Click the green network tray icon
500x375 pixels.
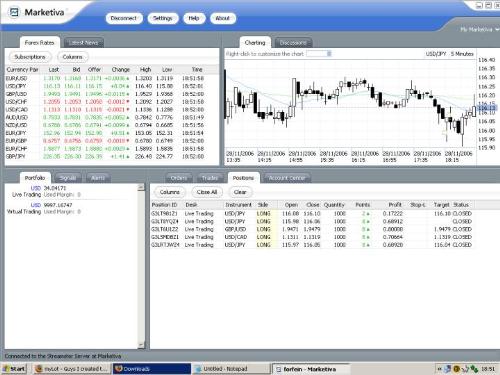[x=474, y=369]
